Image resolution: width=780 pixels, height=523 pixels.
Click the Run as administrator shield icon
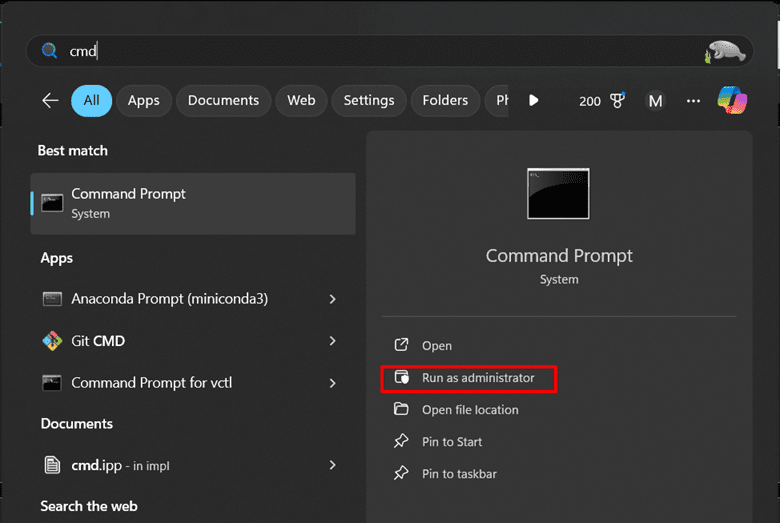pyautogui.click(x=401, y=377)
